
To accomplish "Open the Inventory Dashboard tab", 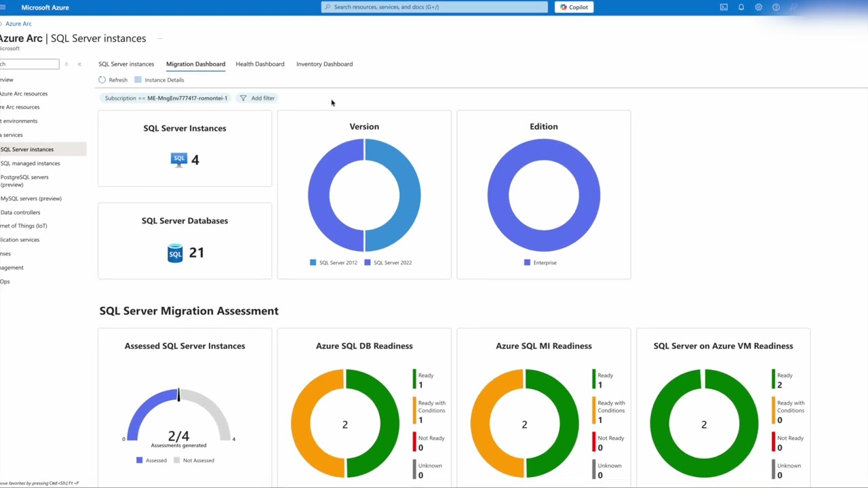I will [324, 64].
